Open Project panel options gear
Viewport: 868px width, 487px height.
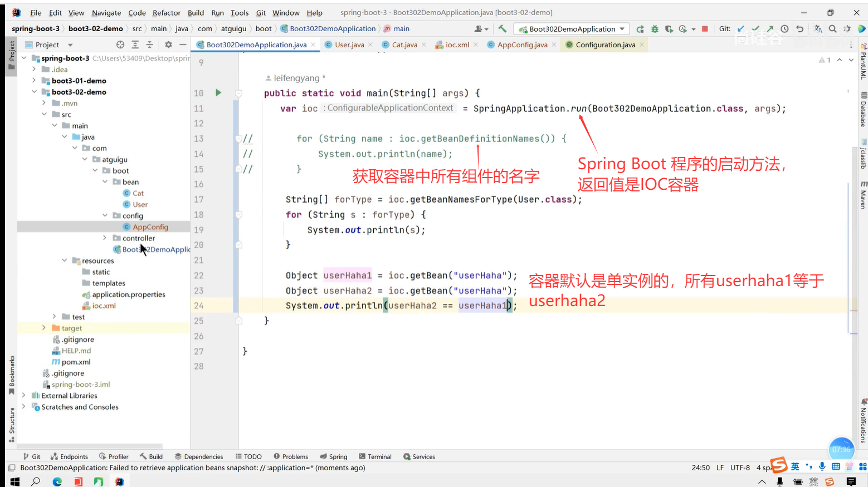[x=168, y=45]
